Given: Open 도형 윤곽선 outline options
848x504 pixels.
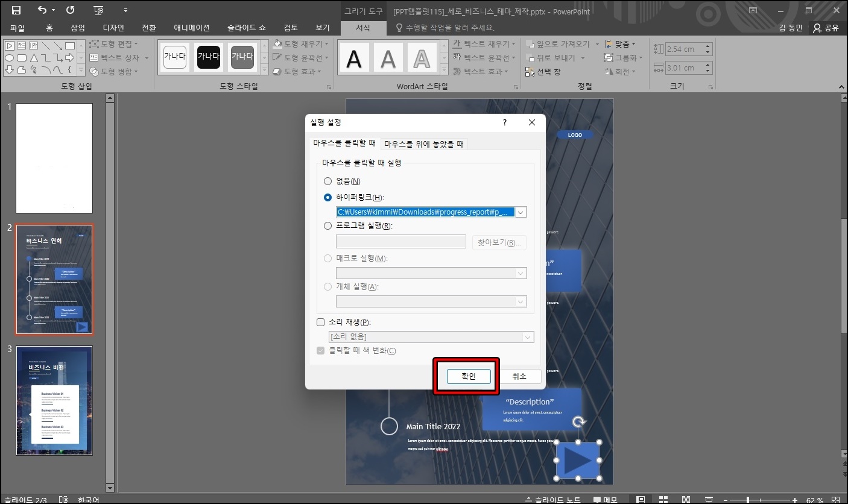Looking at the screenshot, I should click(300, 58).
